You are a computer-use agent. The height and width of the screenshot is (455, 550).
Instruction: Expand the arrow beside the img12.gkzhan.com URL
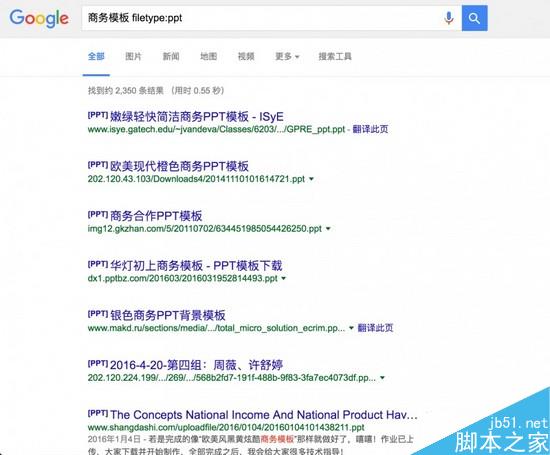(328, 229)
